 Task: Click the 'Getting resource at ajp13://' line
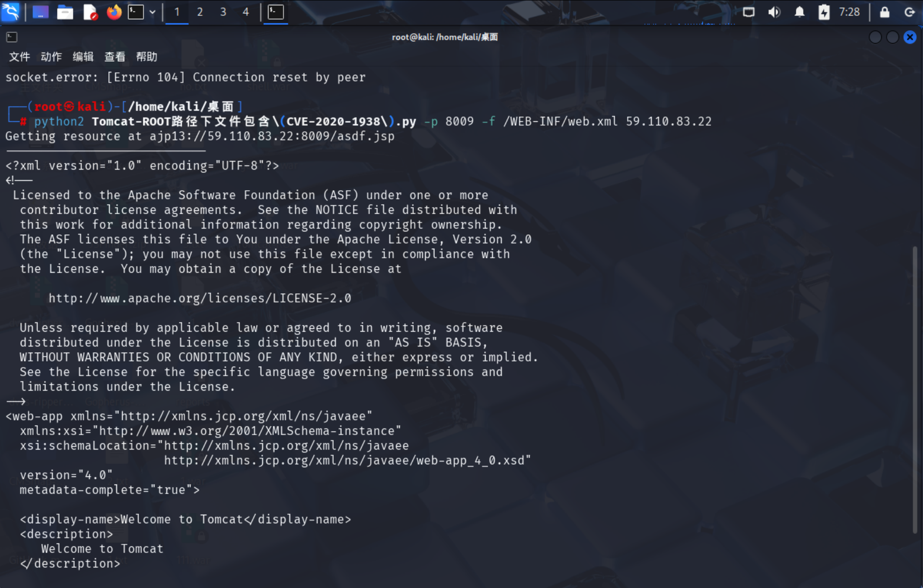(x=200, y=136)
